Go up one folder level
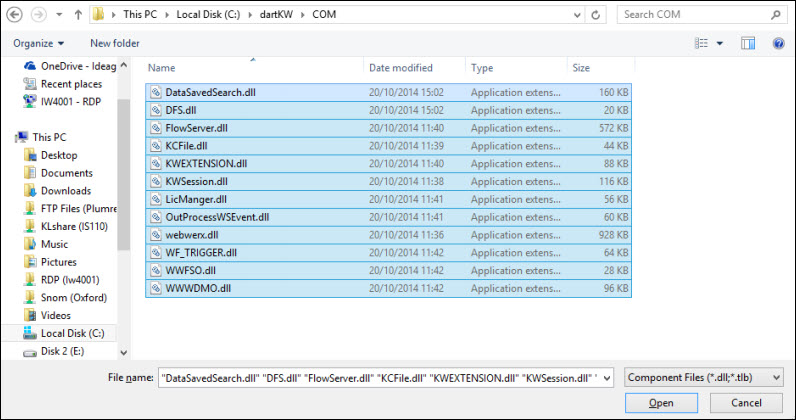The height and width of the screenshot is (420, 796). coord(78,15)
